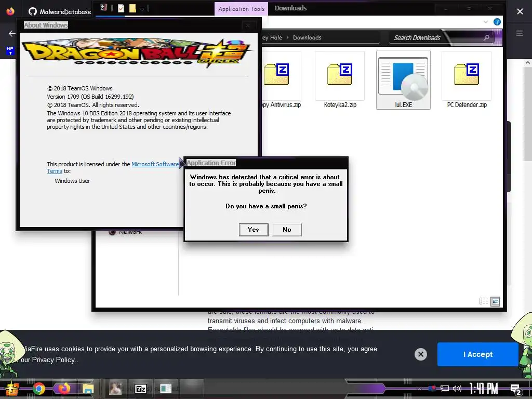Image resolution: width=532 pixels, height=399 pixels.
Task: Close the browser with the X at the top right
Action: (x=520, y=11)
